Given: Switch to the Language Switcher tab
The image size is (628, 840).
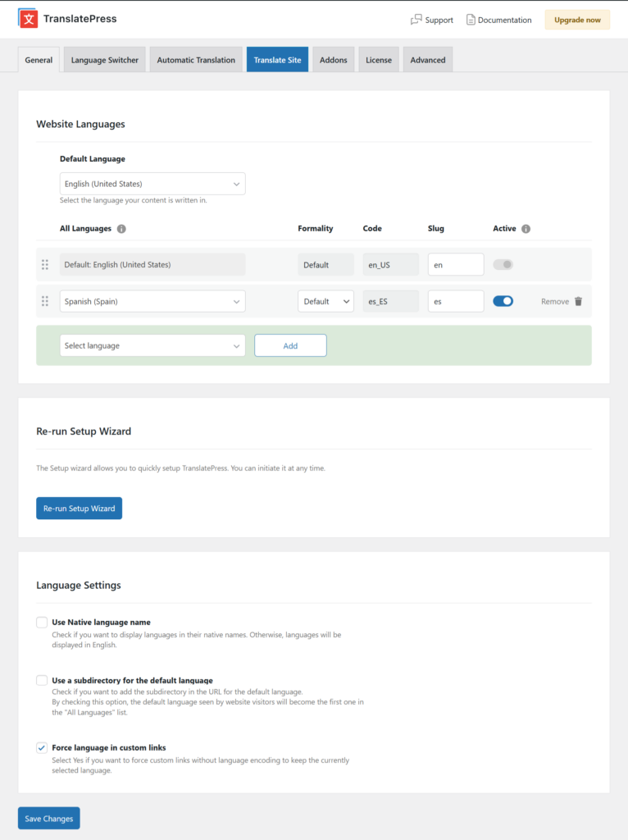Looking at the screenshot, I should (x=105, y=60).
